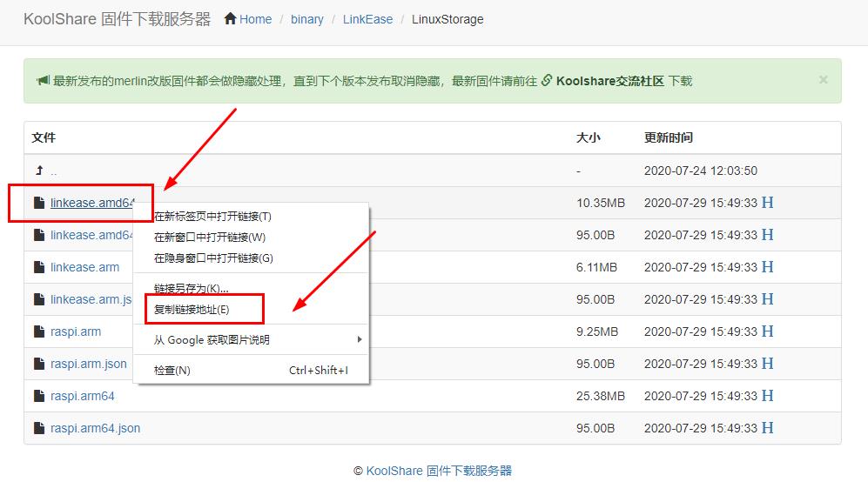Screen dimensions: 868x482
Task: Click the LinuxStorage breadcrumb text
Action: pyautogui.click(x=447, y=19)
